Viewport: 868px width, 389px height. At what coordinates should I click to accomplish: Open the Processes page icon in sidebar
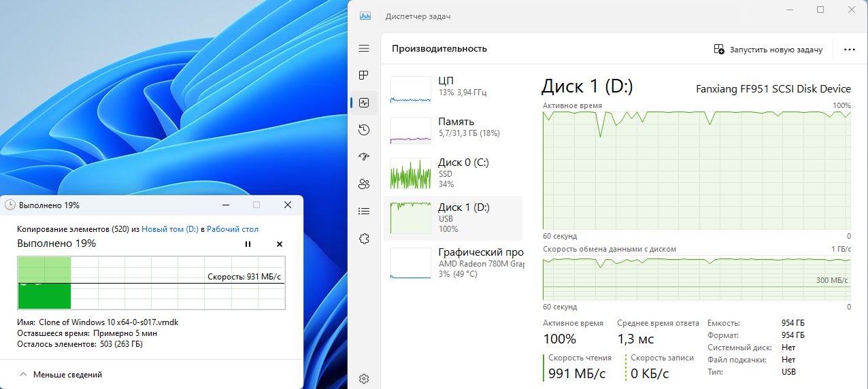tap(364, 75)
